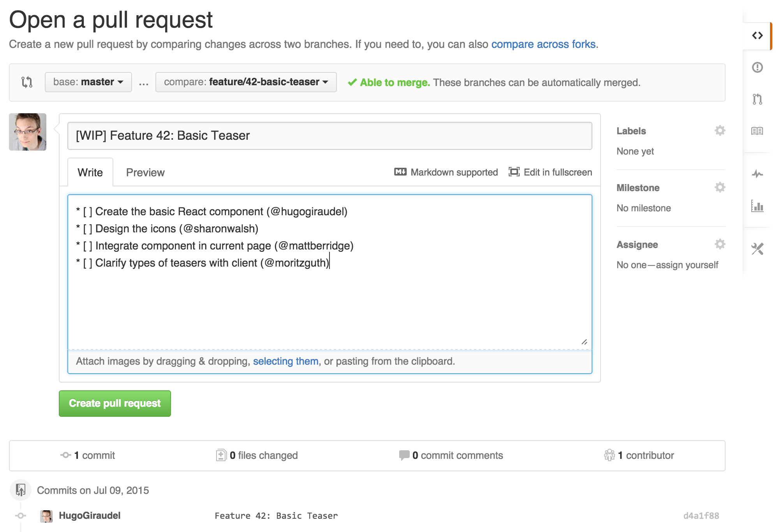Open the Pulse activity icon
Viewport: 784px width, 532px height.
(x=757, y=174)
